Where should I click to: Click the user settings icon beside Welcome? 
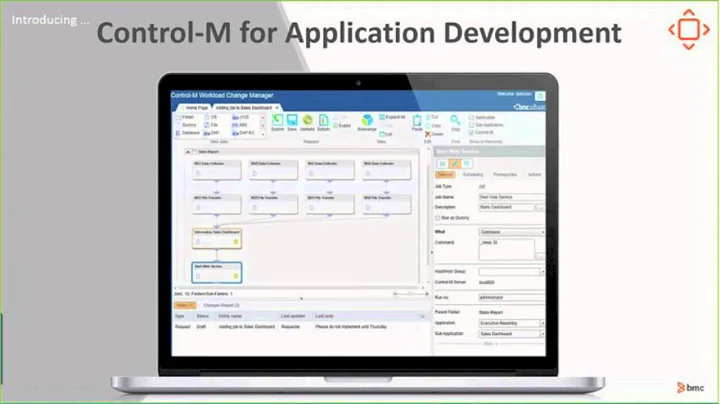[540, 95]
